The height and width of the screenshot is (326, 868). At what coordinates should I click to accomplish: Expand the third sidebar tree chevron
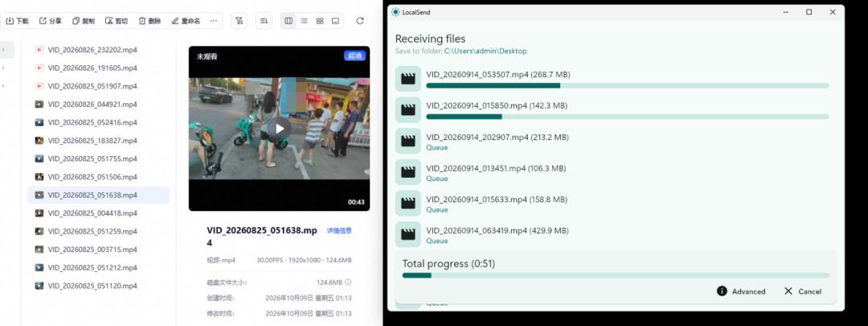click(3, 86)
